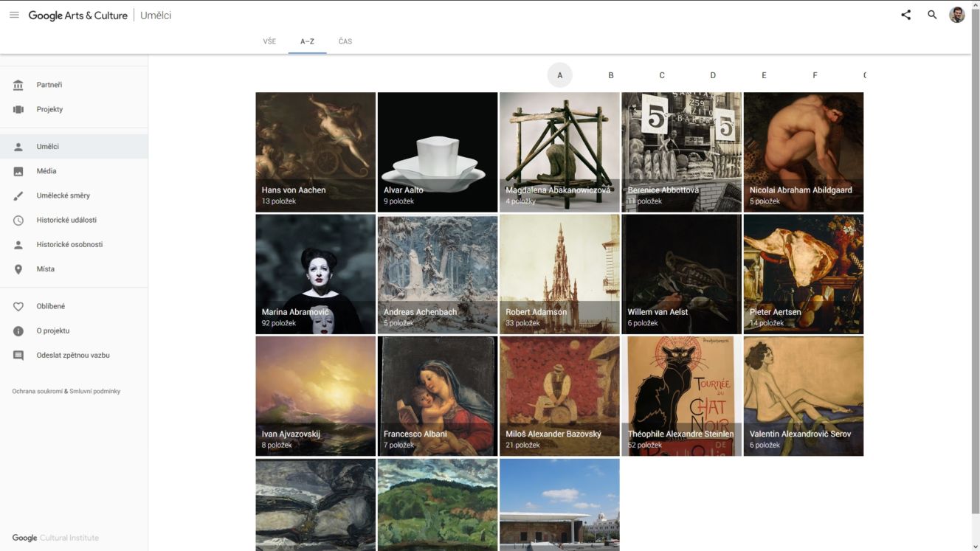980x551 pixels.
Task: Open Ivan Ajvazovskij artist card
Action: coord(315,396)
